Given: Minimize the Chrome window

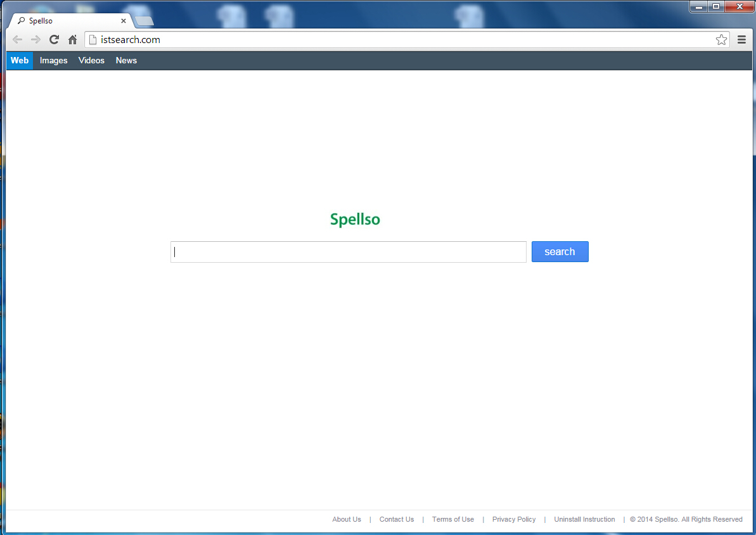Looking at the screenshot, I should [x=698, y=6].
